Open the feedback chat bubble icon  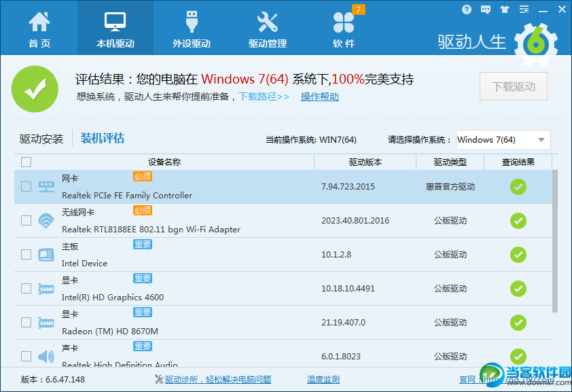click(x=486, y=10)
